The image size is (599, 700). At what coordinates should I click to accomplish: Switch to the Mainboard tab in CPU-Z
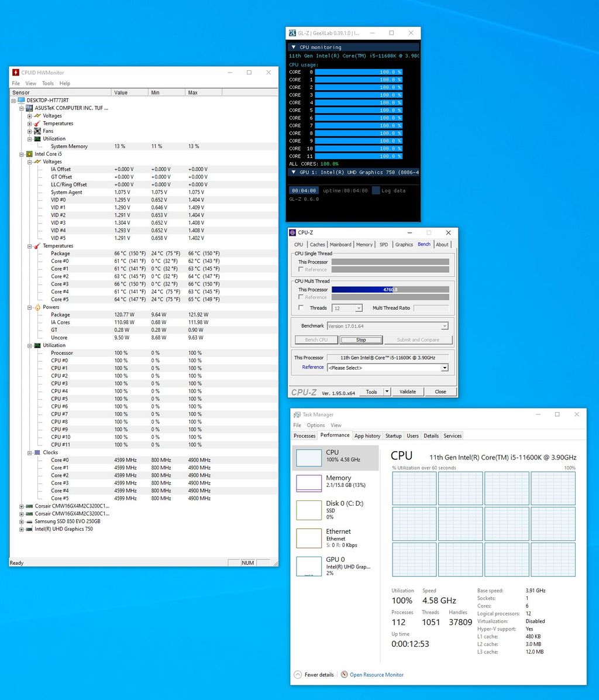341,245
